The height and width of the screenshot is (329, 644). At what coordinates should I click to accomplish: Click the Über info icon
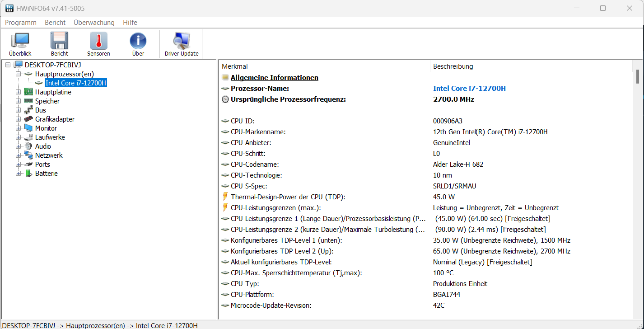138,44
